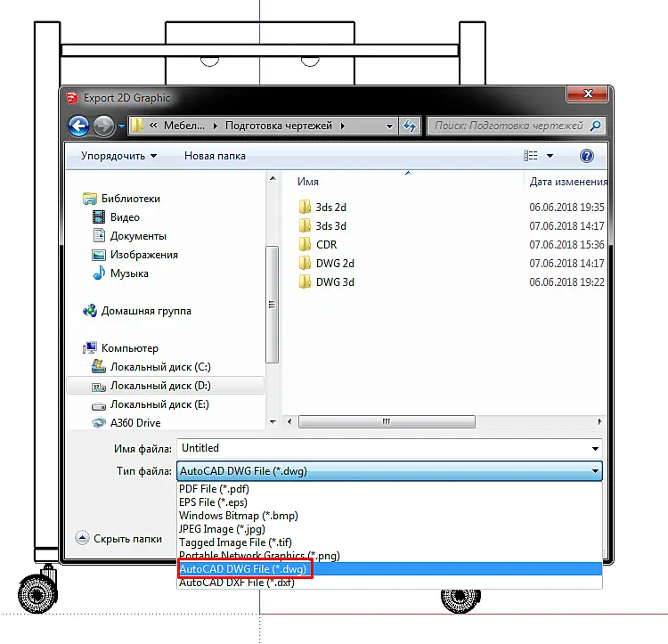Choose AutoCAD DXF File (*.dxf) type
Screen dimensions: 668x644
coord(389,583)
